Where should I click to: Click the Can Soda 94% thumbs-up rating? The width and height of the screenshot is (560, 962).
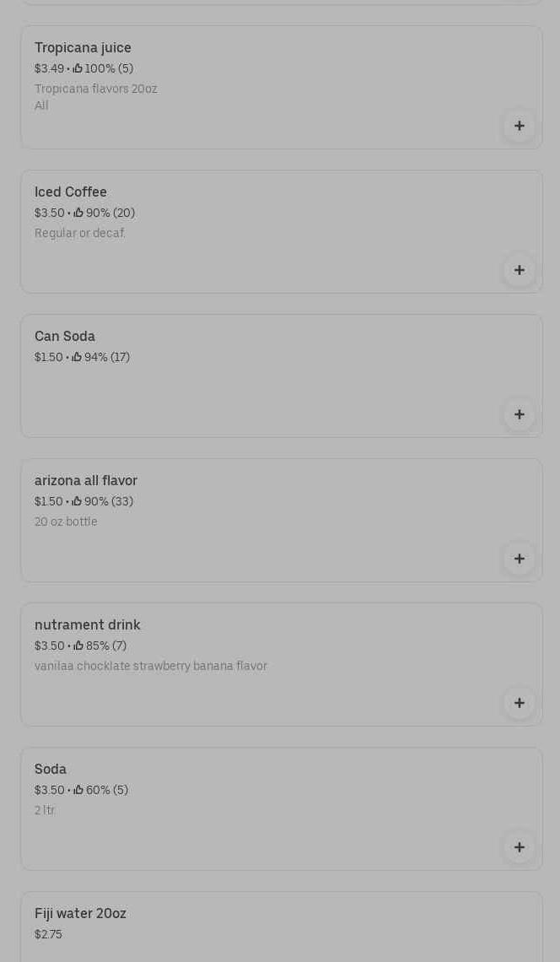[101, 358]
